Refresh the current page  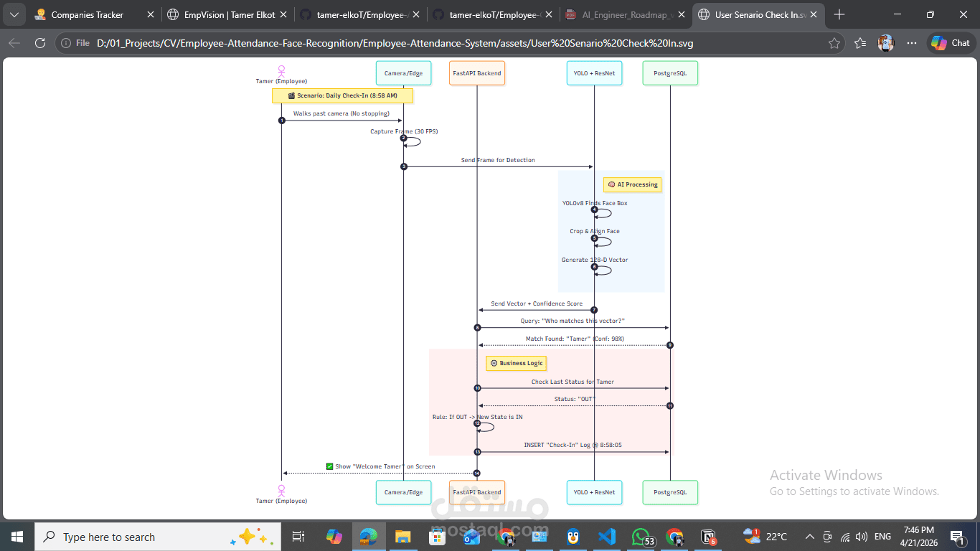(40, 43)
